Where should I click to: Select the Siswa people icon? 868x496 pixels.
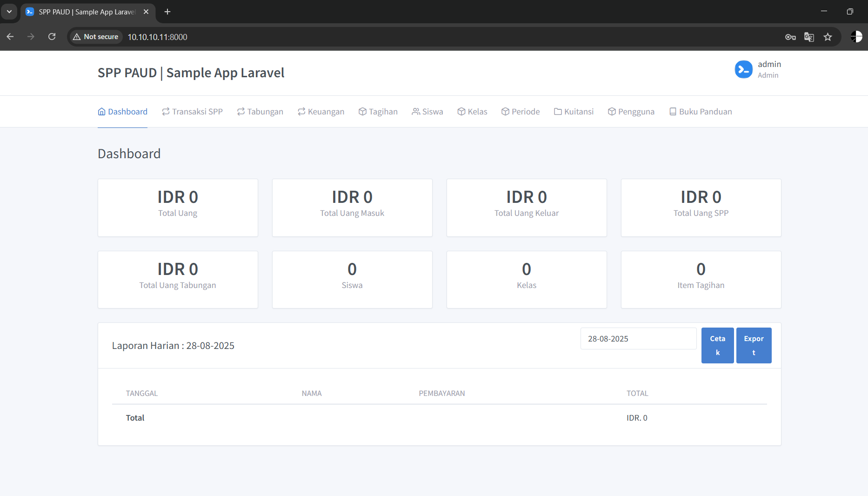(415, 111)
